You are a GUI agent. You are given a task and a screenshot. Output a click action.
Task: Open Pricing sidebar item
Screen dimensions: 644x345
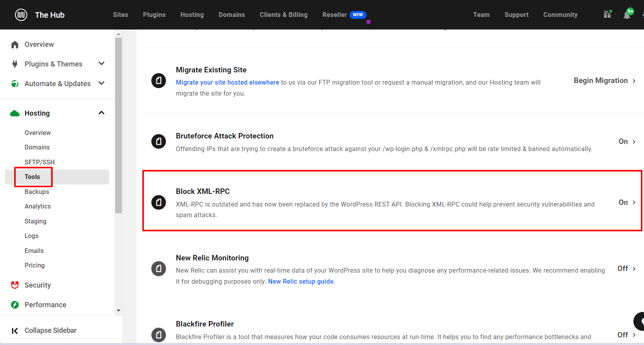pyautogui.click(x=35, y=265)
